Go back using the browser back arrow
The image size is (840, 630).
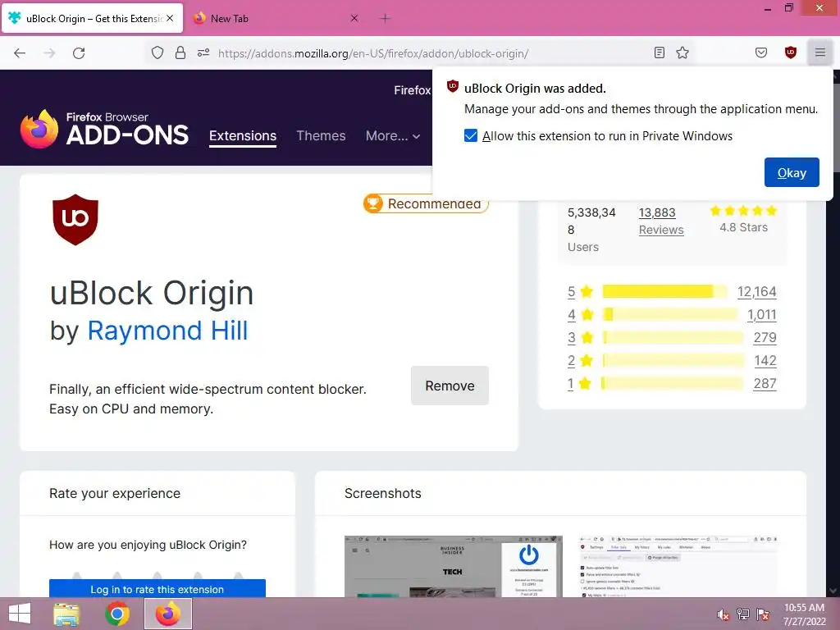(20, 53)
